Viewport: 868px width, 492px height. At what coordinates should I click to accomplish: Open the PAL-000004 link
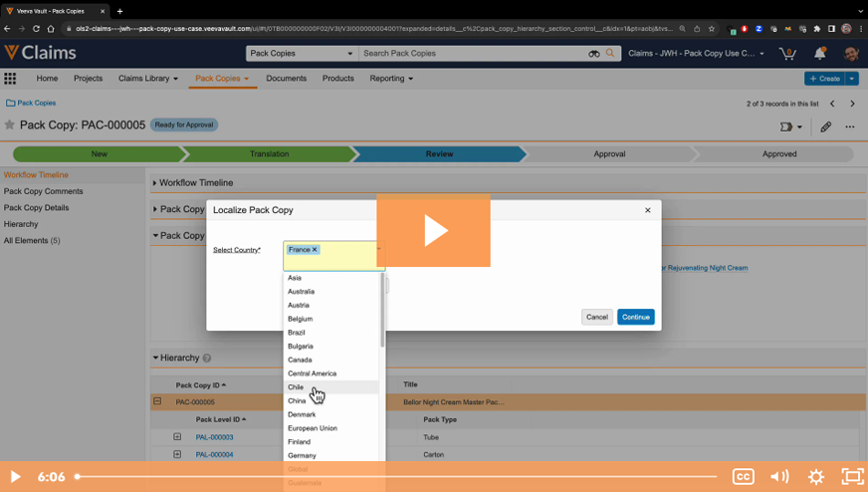pyautogui.click(x=214, y=455)
